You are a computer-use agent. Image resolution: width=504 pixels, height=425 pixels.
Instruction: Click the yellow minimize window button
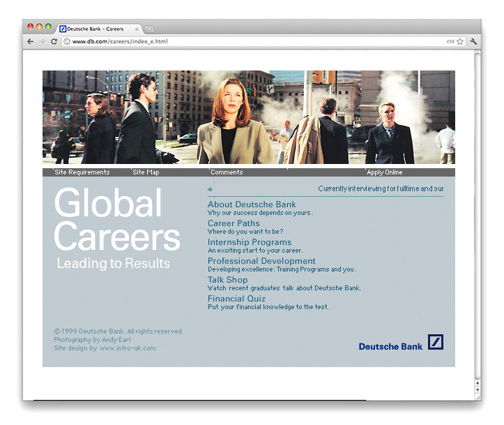tap(39, 27)
